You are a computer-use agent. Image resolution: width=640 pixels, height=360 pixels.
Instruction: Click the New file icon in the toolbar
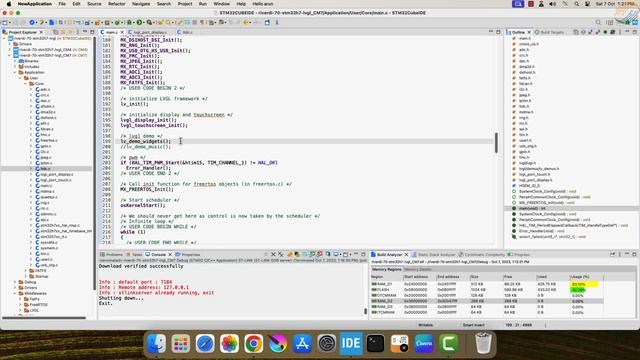4,22
